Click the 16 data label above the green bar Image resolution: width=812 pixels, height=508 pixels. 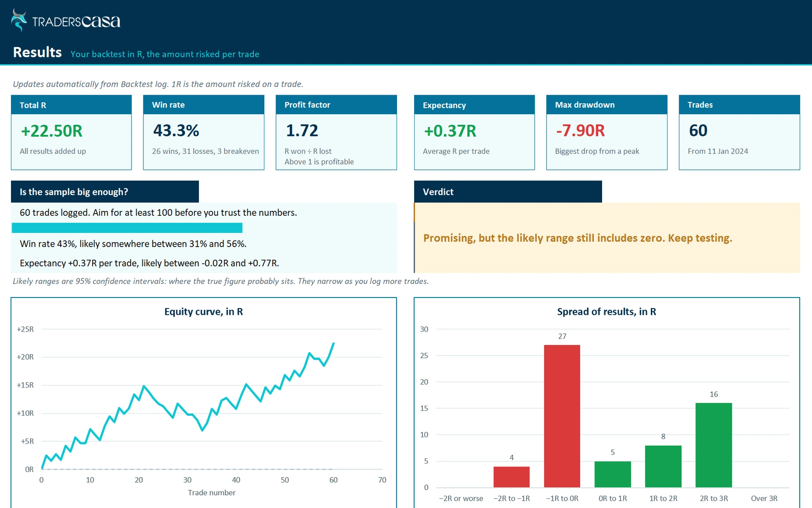click(714, 394)
